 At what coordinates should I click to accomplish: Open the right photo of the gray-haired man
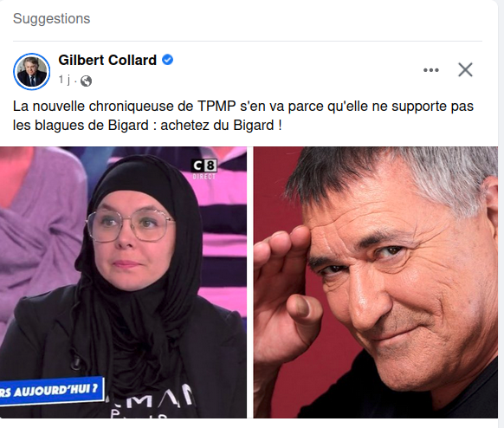click(x=376, y=282)
